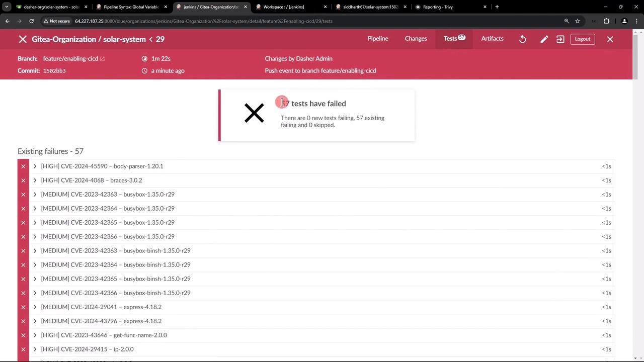This screenshot has height=362, width=644.
Task: Close the Workspace [Jenkins] browser tab
Action: [325, 7]
